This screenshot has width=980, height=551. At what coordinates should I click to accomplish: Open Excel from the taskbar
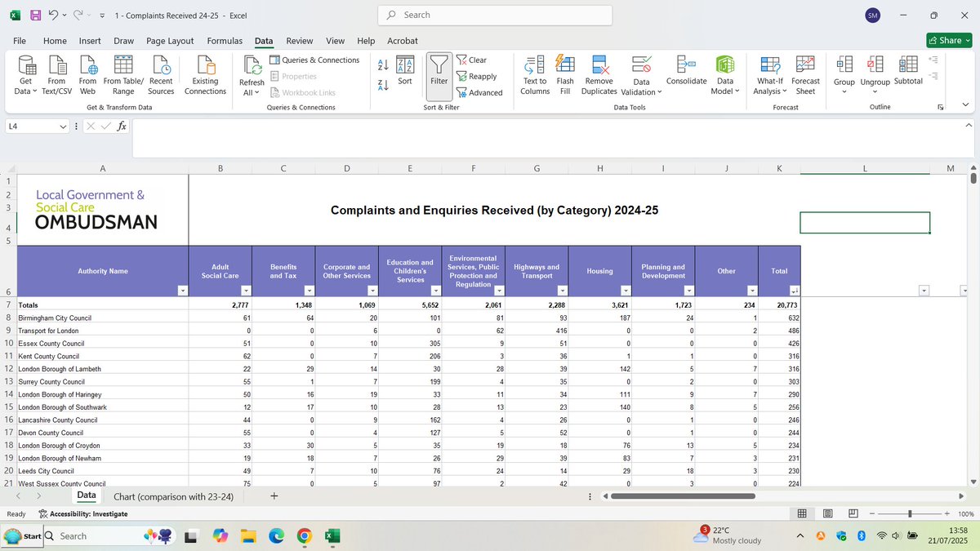point(332,536)
